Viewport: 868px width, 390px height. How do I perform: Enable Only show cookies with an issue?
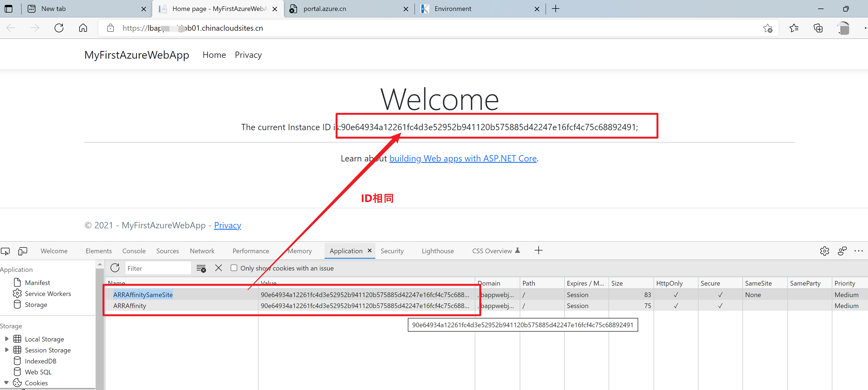[x=234, y=268]
